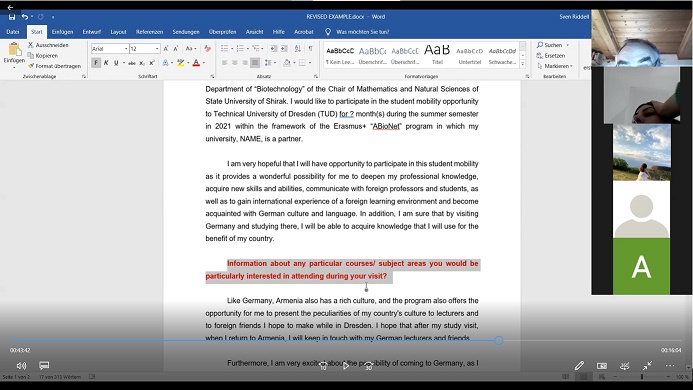Apply text effects A icon
Image resolution: width=693 pixels, height=390 pixels.
(165, 63)
